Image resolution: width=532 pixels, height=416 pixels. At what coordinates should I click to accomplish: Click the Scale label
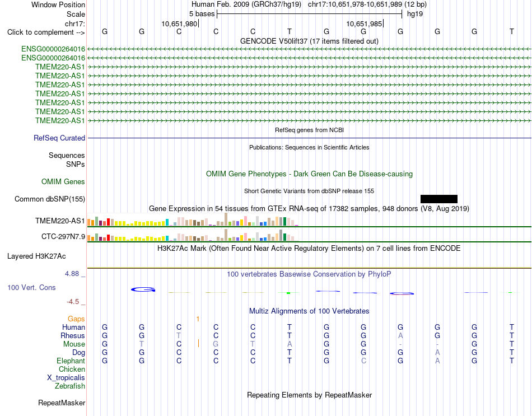[76, 14]
